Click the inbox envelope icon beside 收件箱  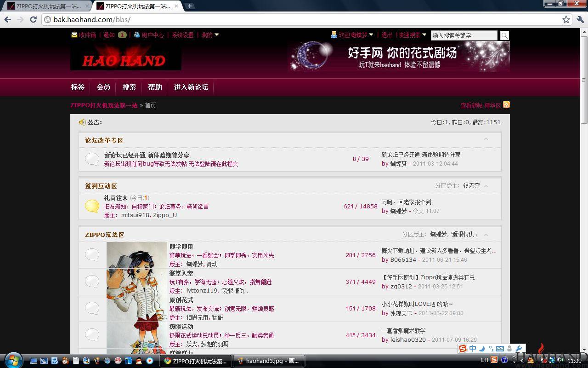(x=74, y=34)
